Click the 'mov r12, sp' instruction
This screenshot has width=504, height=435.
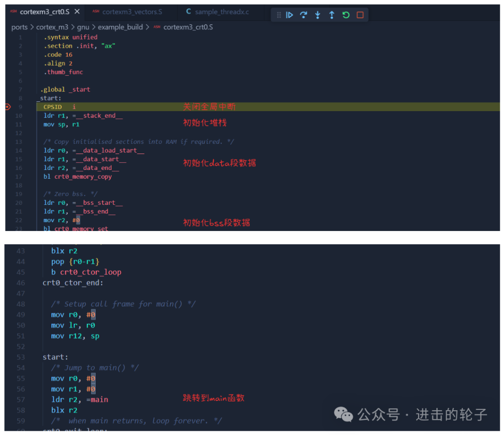point(75,336)
